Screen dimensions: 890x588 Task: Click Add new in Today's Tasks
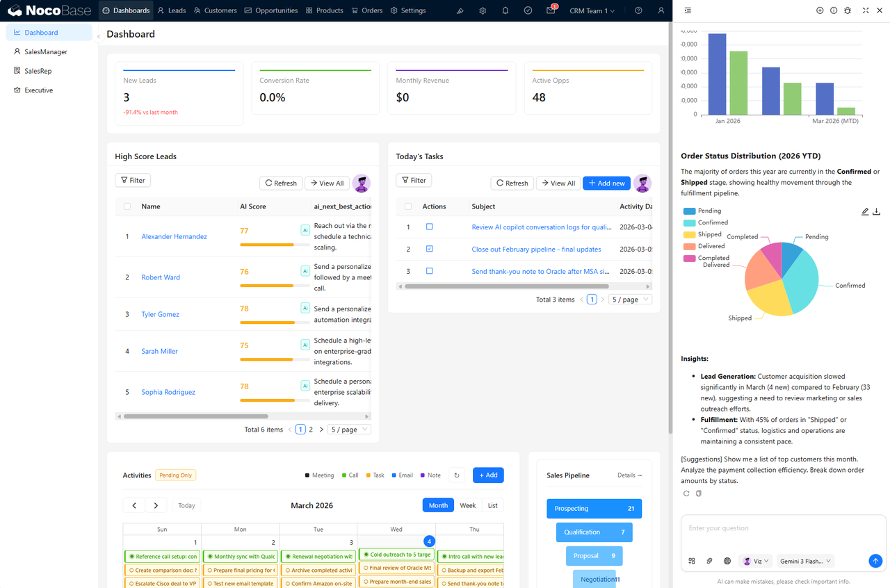606,183
